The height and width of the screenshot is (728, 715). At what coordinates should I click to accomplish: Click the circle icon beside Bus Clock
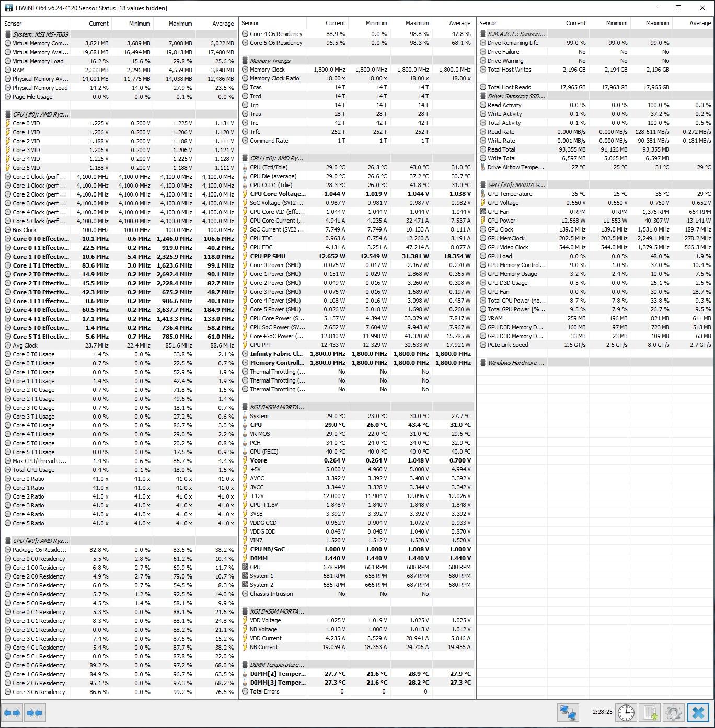pyautogui.click(x=8, y=230)
